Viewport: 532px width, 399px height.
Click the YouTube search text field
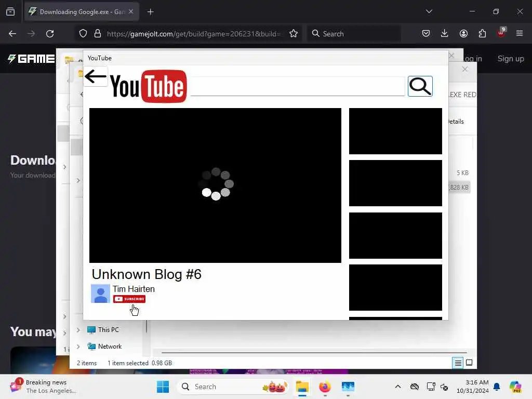[298, 86]
